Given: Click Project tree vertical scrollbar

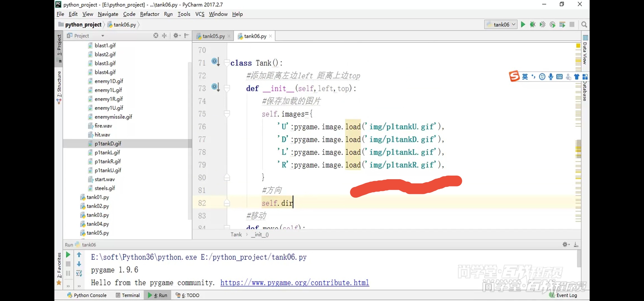Looking at the screenshot, I should point(190,141).
